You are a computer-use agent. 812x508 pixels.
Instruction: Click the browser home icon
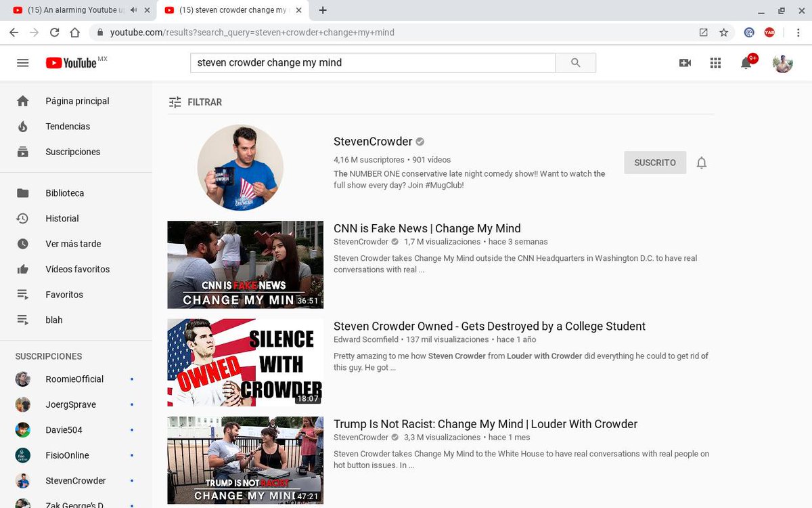[75, 33]
